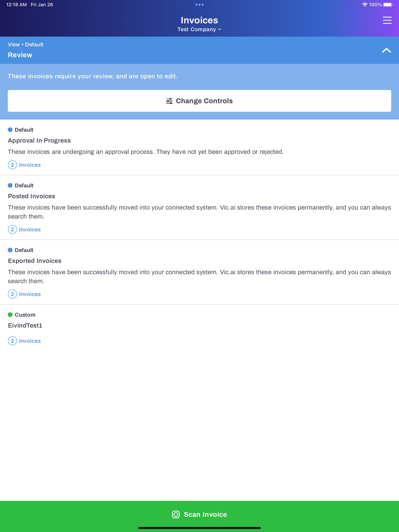Select the Approval In Progress title
This screenshot has height=532, width=399.
39,140
